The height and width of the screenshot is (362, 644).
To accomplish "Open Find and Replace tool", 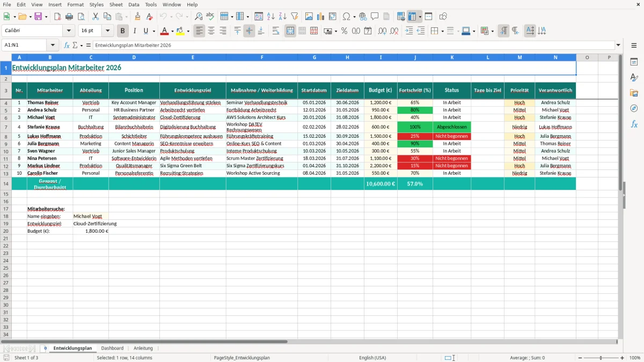I will click(x=199, y=17).
